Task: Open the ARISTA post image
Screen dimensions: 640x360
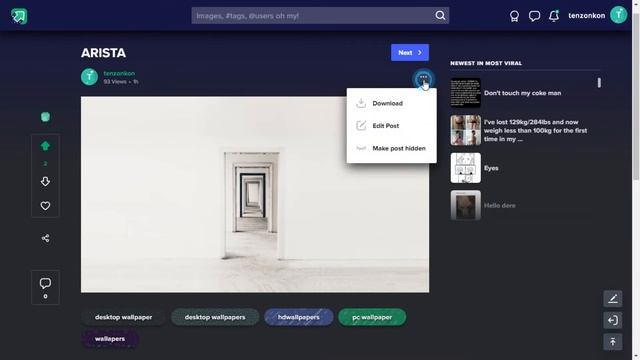Action: (255, 194)
